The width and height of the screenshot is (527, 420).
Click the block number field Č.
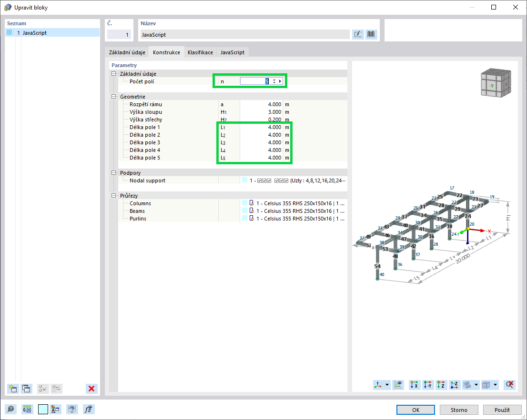point(119,35)
